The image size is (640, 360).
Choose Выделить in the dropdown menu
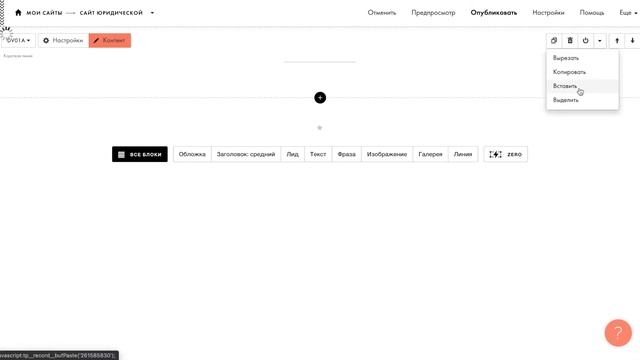click(582, 100)
